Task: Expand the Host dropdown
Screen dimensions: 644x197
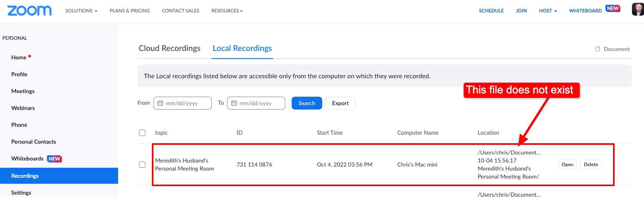Action: 548,11
